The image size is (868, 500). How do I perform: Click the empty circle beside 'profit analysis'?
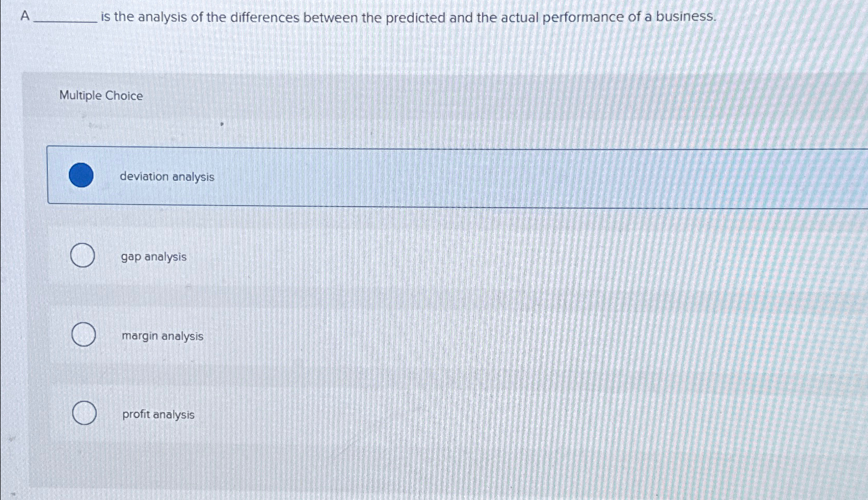pyautogui.click(x=84, y=414)
